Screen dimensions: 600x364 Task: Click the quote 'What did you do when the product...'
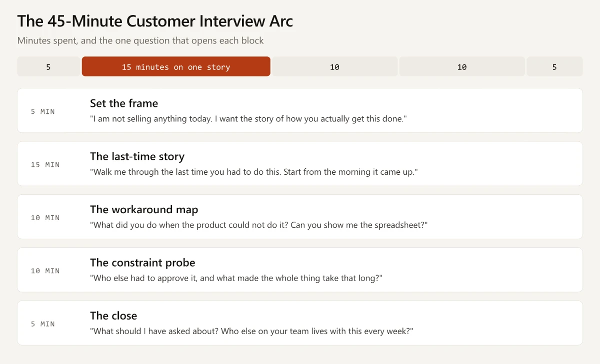pos(259,225)
